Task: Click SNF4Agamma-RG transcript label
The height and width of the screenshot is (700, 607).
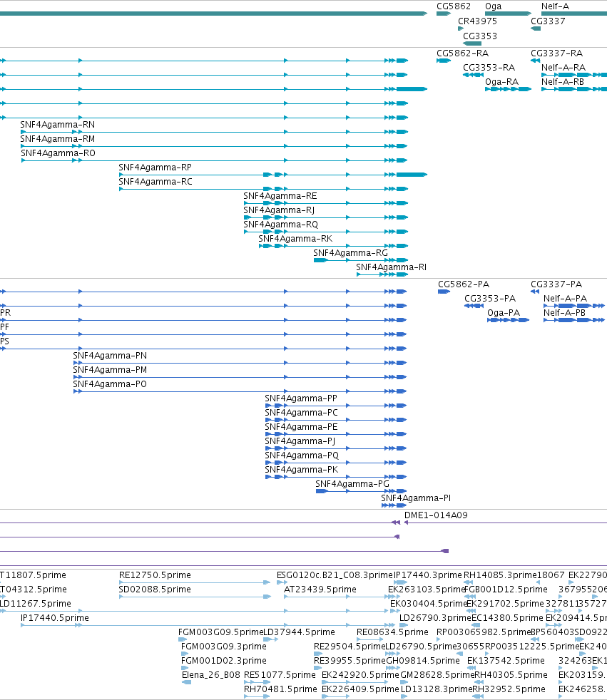Action: pyautogui.click(x=350, y=253)
